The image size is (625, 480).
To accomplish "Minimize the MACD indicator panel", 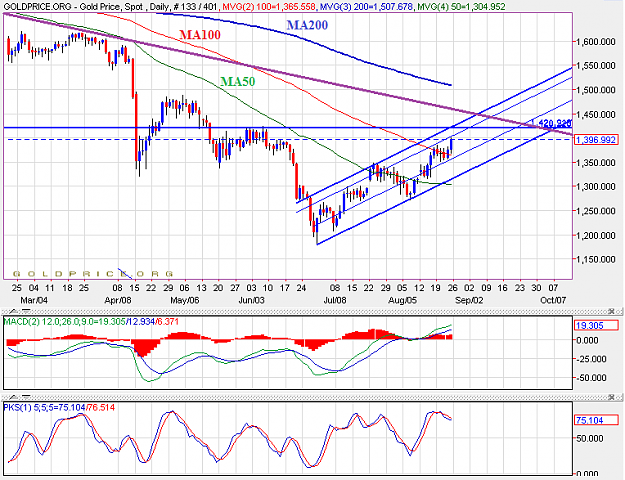I will (x=26, y=311).
